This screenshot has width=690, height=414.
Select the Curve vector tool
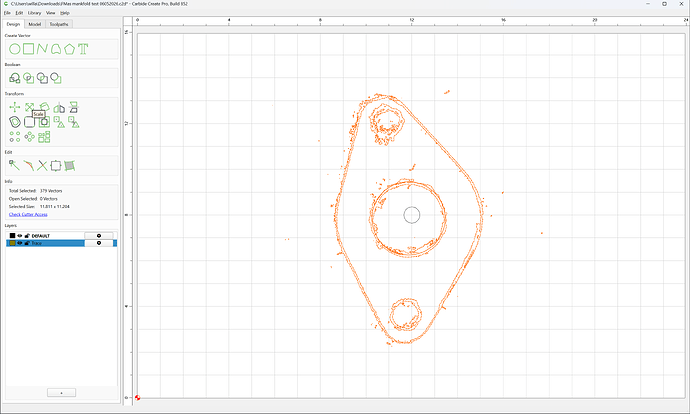coord(56,49)
